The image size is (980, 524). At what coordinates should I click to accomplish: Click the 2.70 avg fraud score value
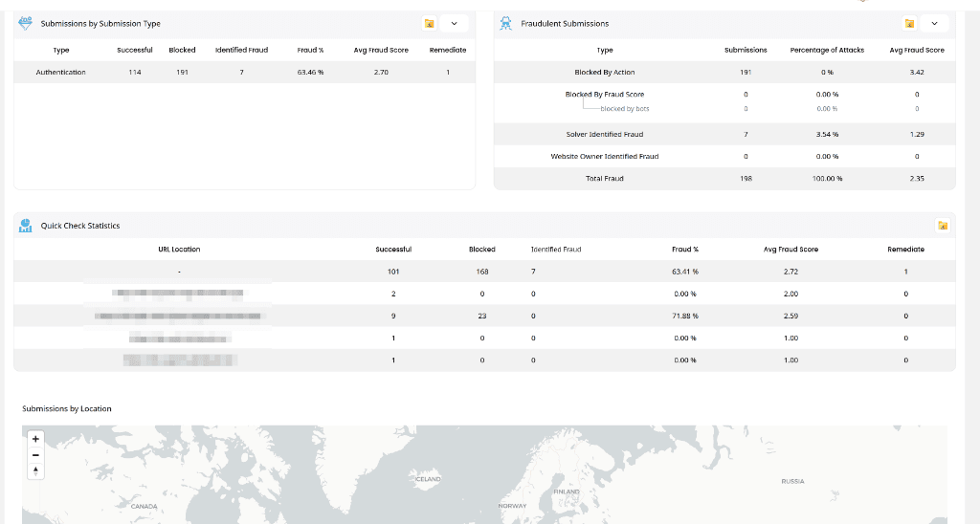click(x=381, y=73)
